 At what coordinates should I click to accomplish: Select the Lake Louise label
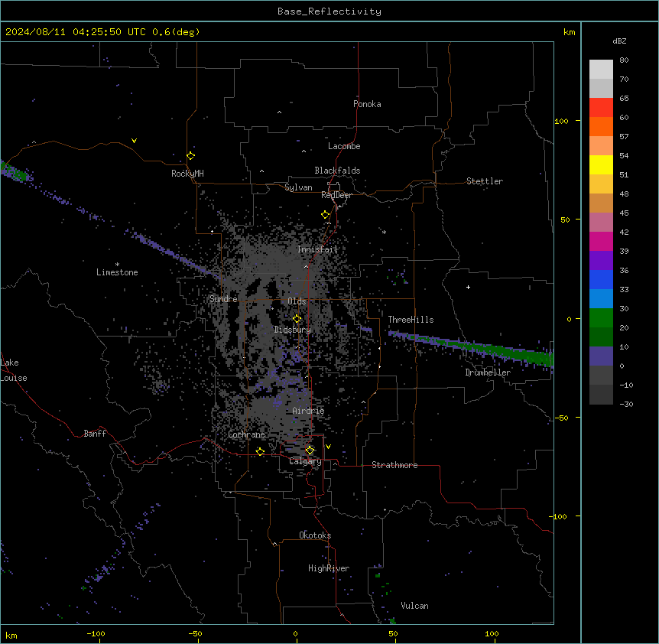click(x=14, y=370)
